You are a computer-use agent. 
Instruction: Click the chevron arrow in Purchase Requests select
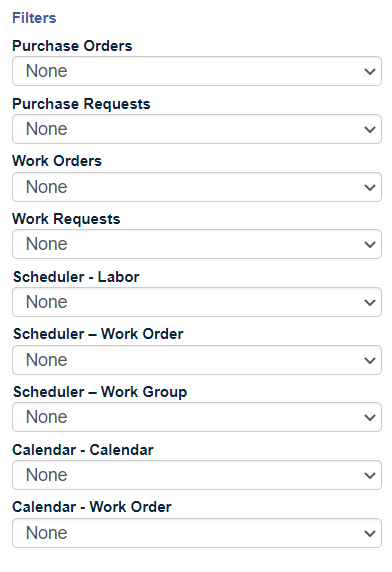370,130
